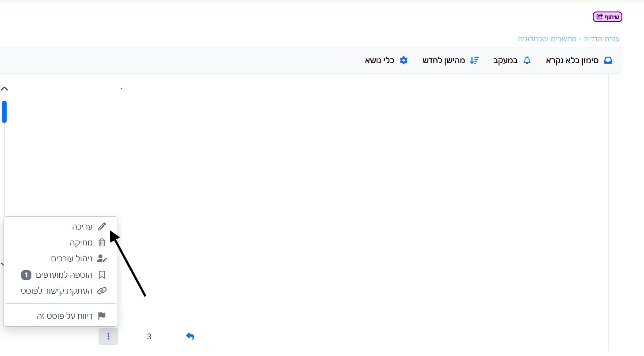The height and width of the screenshot is (356, 644).
Task: Click the bookmark count badge showing 1
Action: click(26, 275)
